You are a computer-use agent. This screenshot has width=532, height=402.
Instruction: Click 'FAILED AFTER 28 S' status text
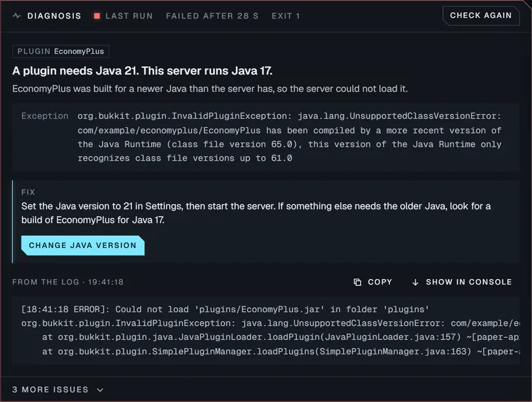coord(213,16)
